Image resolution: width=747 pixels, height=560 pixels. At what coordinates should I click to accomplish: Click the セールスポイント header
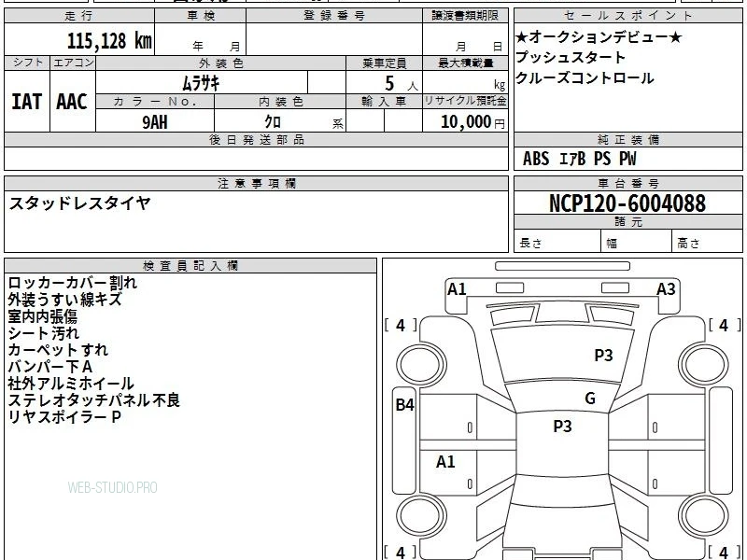point(627,16)
